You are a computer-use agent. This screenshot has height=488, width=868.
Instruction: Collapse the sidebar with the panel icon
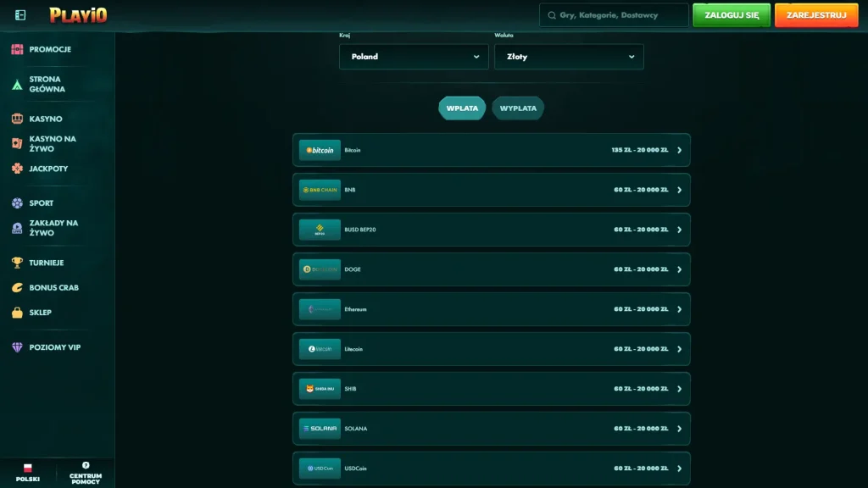[20, 15]
